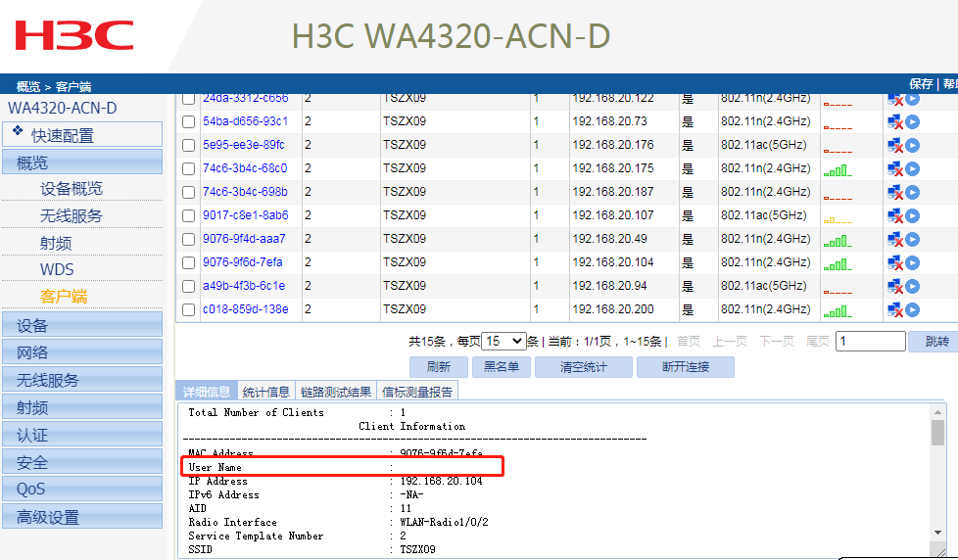Screen dimensions: 958x560
Task: Check the box for client c018-859d-138e
Action: click(189, 310)
